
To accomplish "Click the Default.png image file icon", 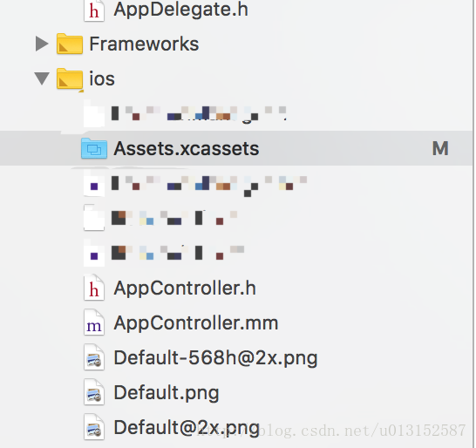I will (x=94, y=392).
